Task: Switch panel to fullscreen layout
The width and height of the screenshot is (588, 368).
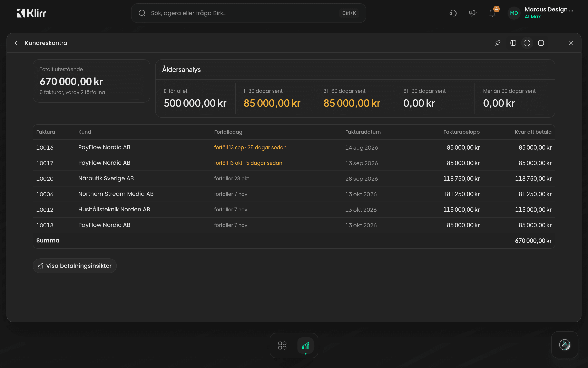Action: 527,43
